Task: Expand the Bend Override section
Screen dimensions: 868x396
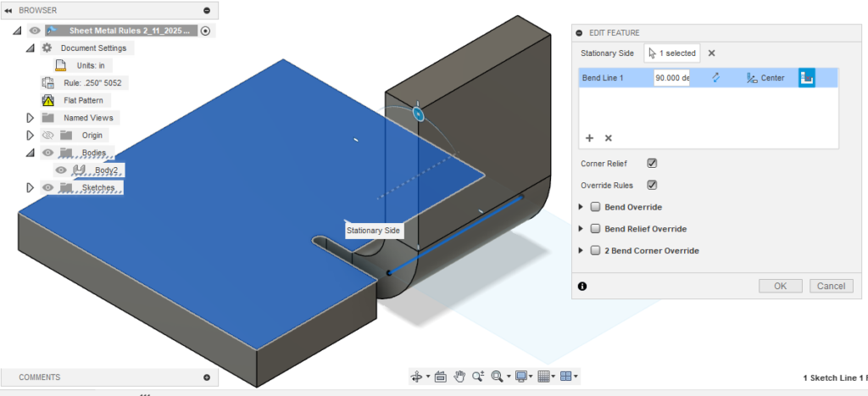Action: [x=581, y=207]
